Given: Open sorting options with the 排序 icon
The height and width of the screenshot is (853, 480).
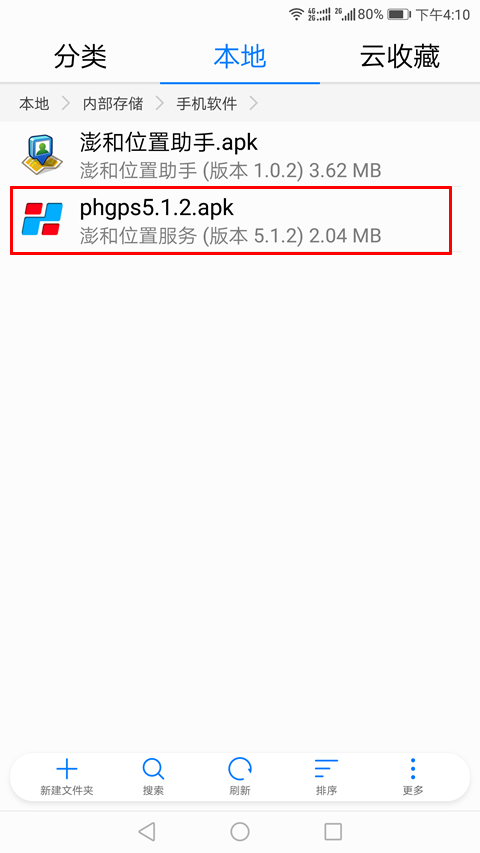Looking at the screenshot, I should click(326, 769).
